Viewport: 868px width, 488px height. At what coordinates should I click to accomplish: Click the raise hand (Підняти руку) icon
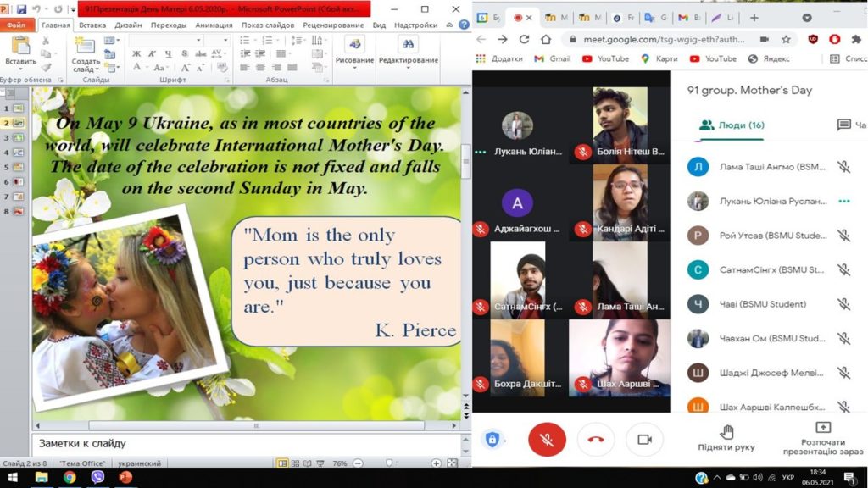726,431
